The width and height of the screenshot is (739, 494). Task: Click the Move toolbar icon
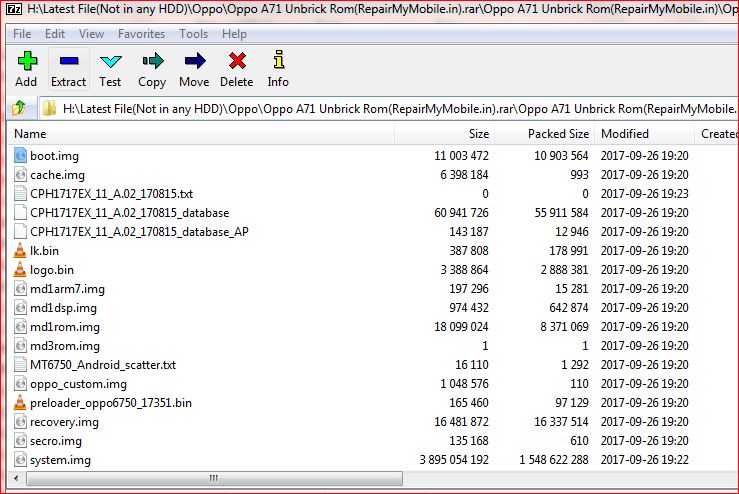pos(194,70)
